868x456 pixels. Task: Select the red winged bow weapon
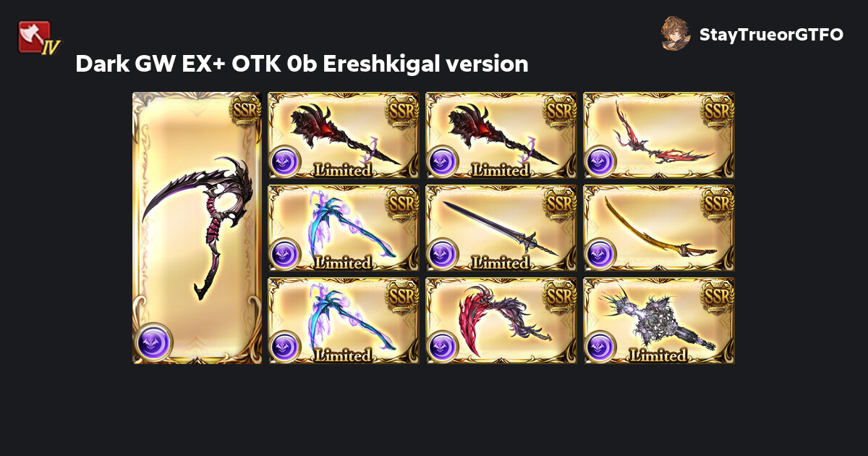coord(659,135)
